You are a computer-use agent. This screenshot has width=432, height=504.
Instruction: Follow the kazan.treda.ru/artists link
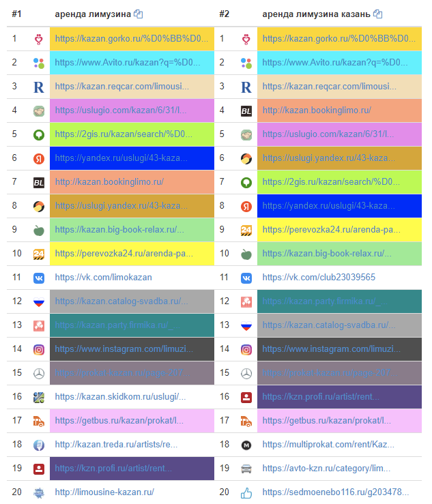pyautogui.click(x=116, y=445)
